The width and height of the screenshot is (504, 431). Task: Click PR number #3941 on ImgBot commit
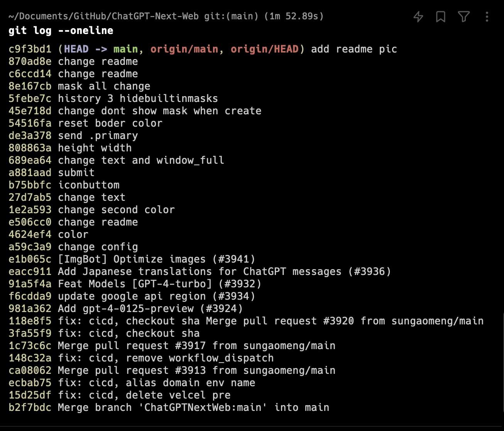pos(234,259)
